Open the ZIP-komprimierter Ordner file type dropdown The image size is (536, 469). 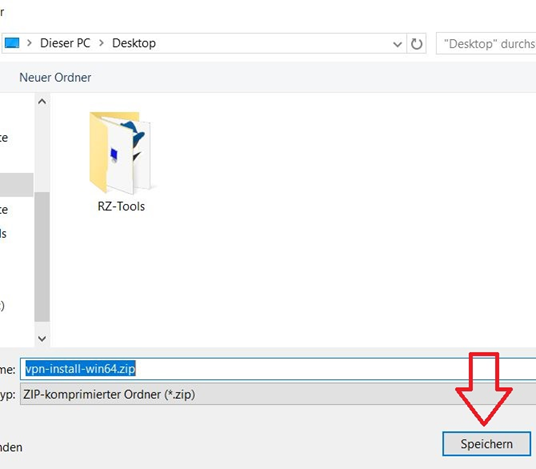click(x=278, y=394)
